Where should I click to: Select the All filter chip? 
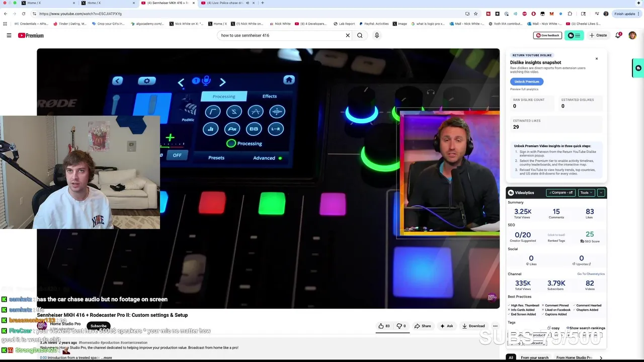511,357
